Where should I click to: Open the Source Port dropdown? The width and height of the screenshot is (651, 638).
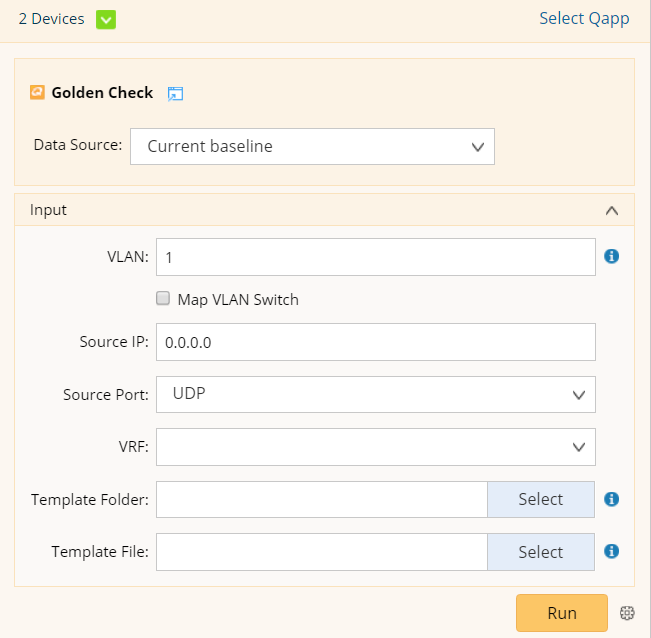(375, 394)
